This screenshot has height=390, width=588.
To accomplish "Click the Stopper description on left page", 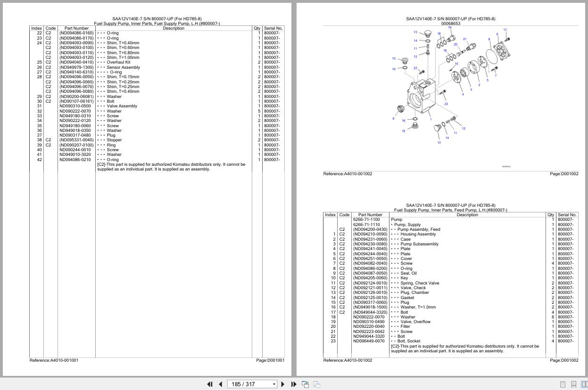I will pyautogui.click(x=114, y=140).
